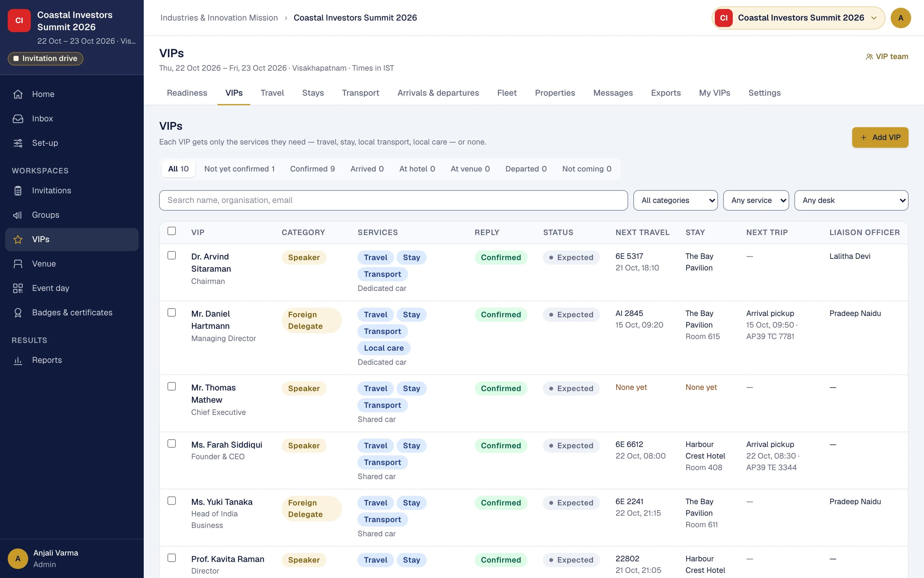The width and height of the screenshot is (924, 578).
Task: Click the VIP team people icon
Action: click(869, 57)
